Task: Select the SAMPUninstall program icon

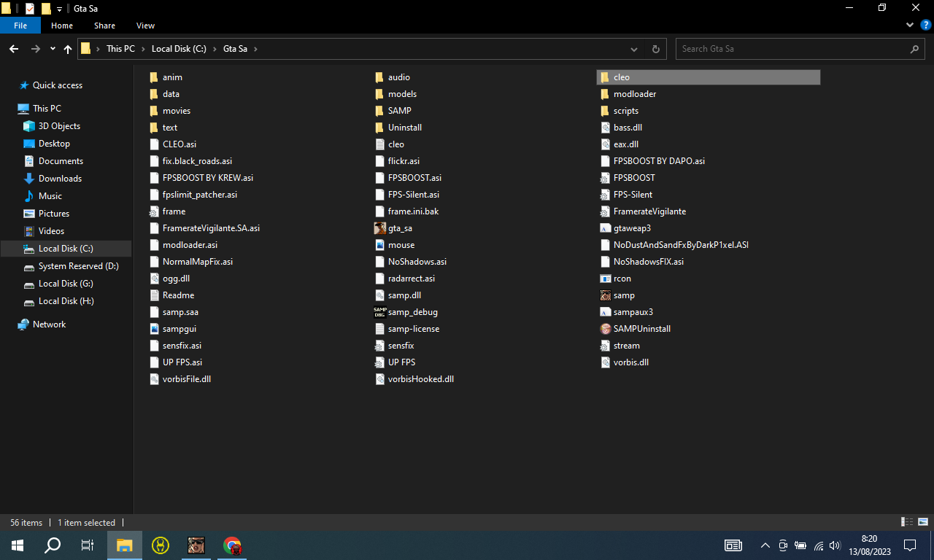Action: (x=605, y=329)
